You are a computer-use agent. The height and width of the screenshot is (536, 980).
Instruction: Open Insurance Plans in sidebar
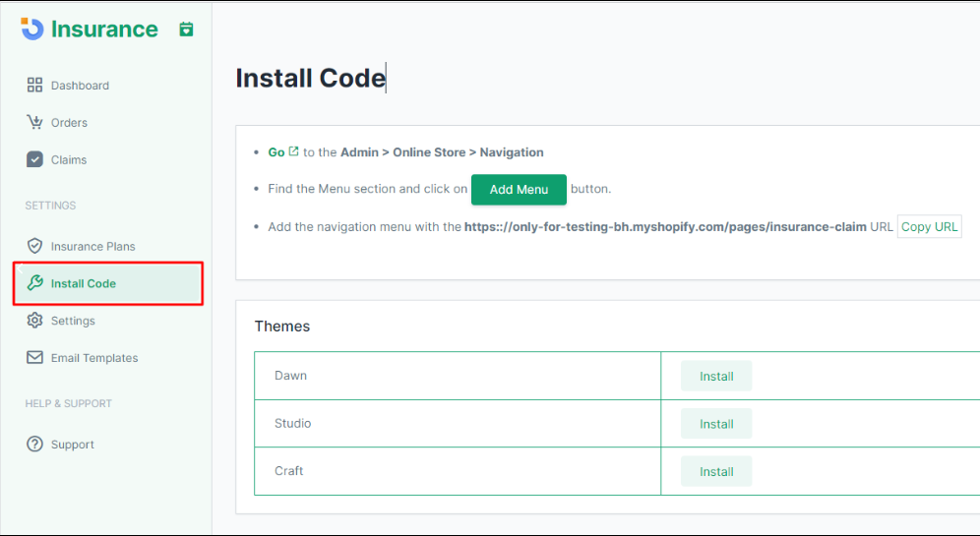coord(92,246)
